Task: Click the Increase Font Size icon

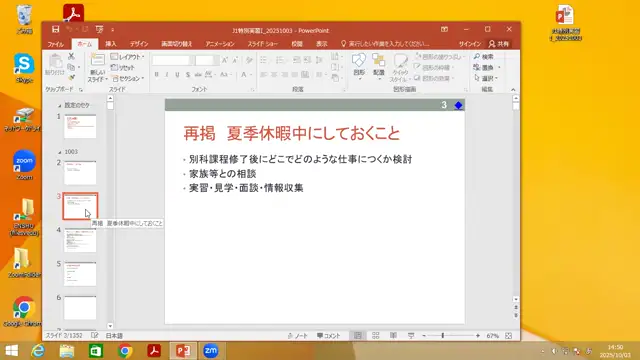Action: [224, 60]
